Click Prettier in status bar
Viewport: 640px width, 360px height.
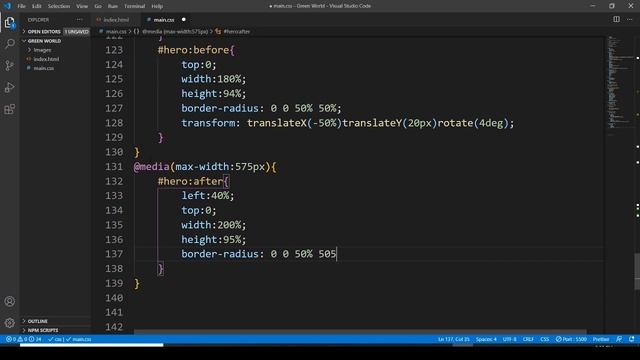(601, 339)
